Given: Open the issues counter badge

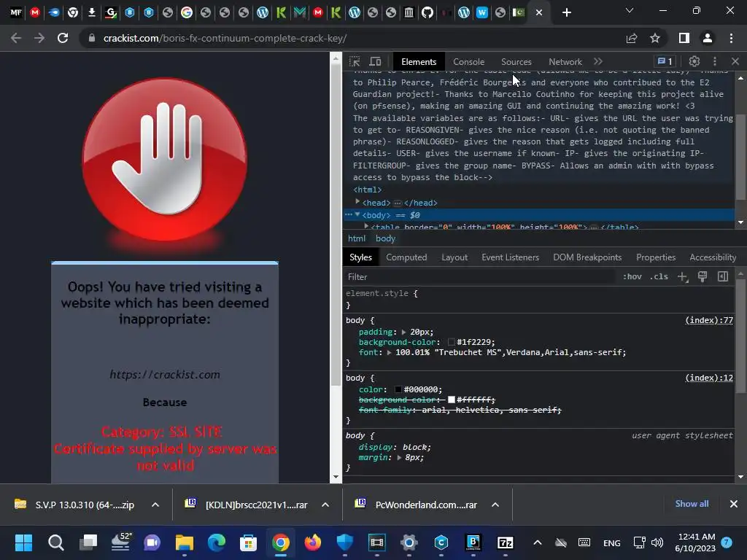Looking at the screenshot, I should tap(665, 61).
